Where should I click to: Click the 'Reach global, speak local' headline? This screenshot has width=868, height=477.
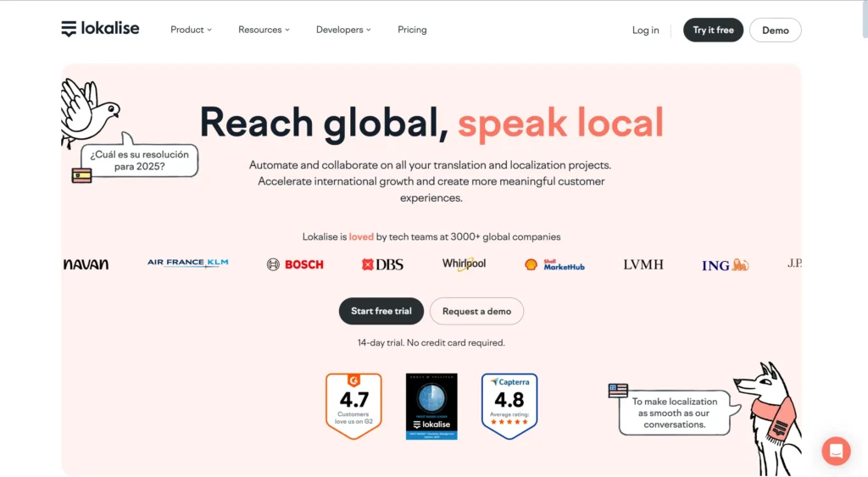tap(431, 122)
